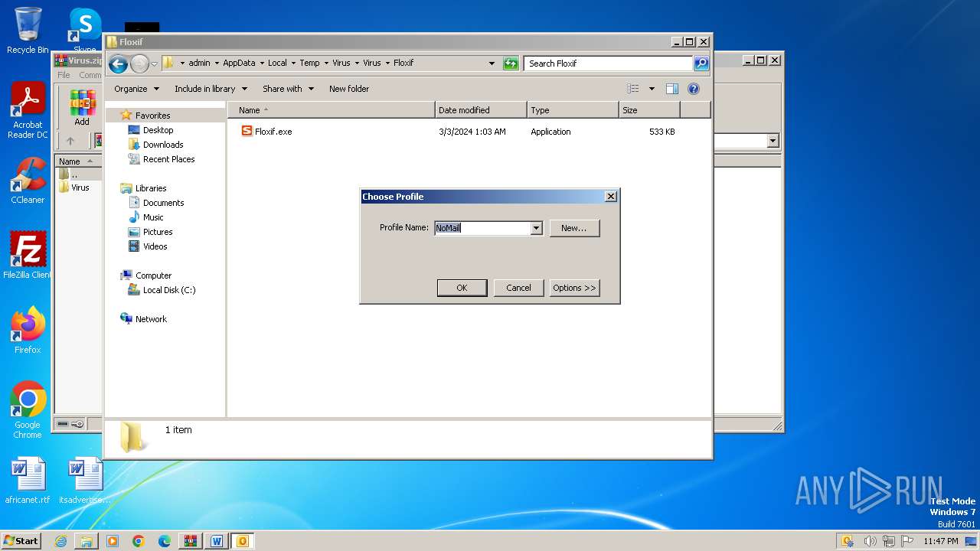This screenshot has width=980, height=551.
Task: Open the Organize dropdown menu
Action: coord(136,89)
